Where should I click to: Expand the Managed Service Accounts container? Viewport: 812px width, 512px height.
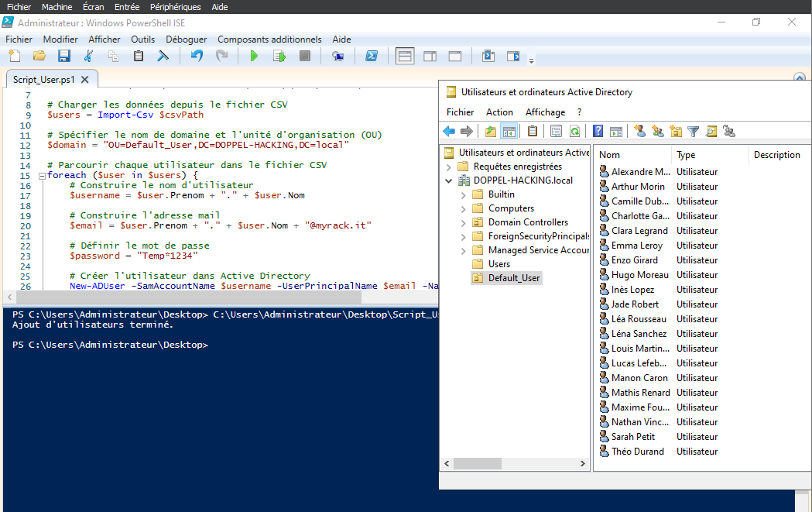tap(464, 251)
